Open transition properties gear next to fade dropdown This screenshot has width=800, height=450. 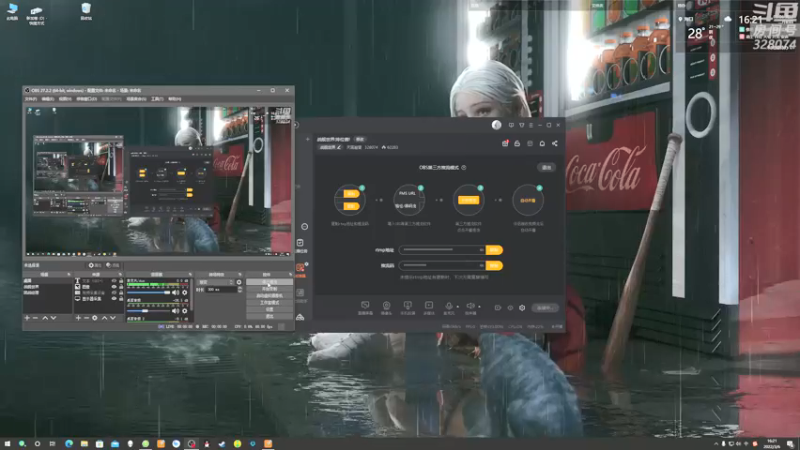click(239, 282)
